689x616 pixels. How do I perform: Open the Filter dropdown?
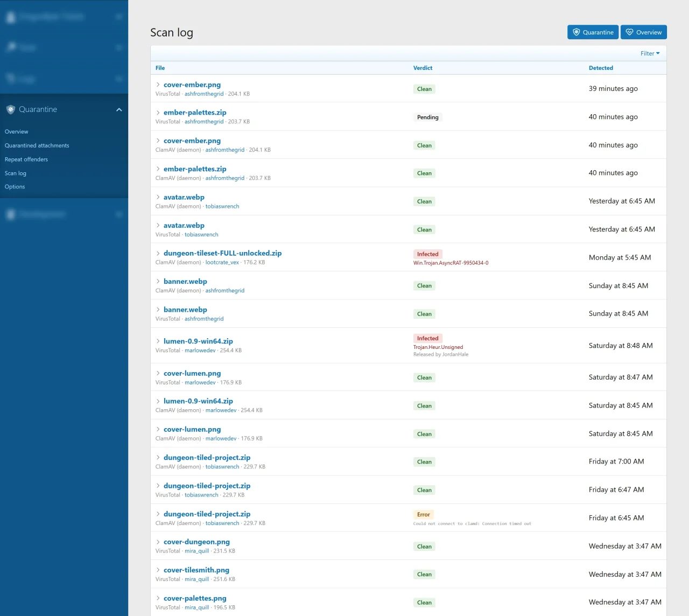(650, 53)
